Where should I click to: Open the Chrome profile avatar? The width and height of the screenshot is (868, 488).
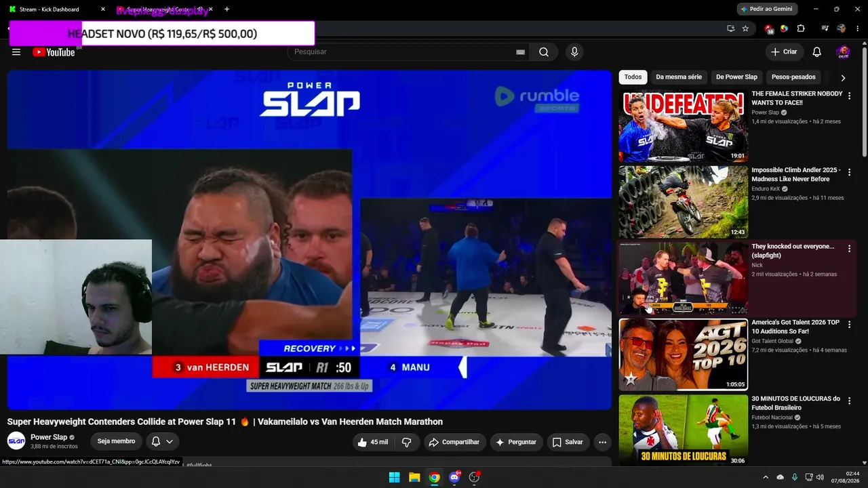click(x=842, y=28)
